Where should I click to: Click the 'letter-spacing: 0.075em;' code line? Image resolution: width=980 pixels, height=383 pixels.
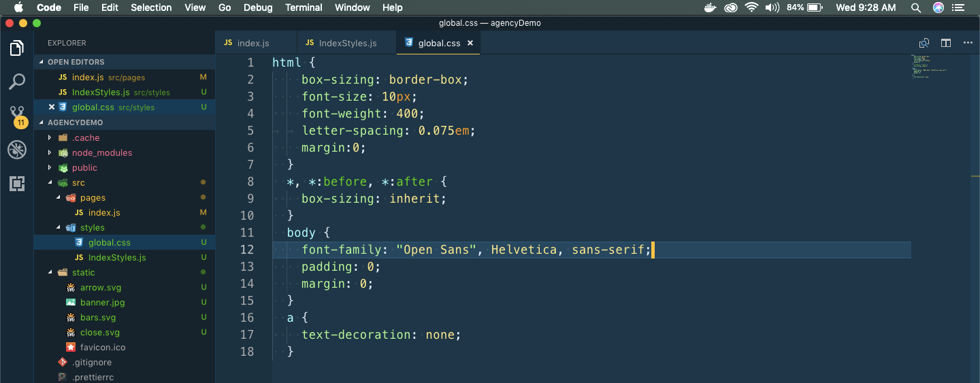pyautogui.click(x=388, y=131)
